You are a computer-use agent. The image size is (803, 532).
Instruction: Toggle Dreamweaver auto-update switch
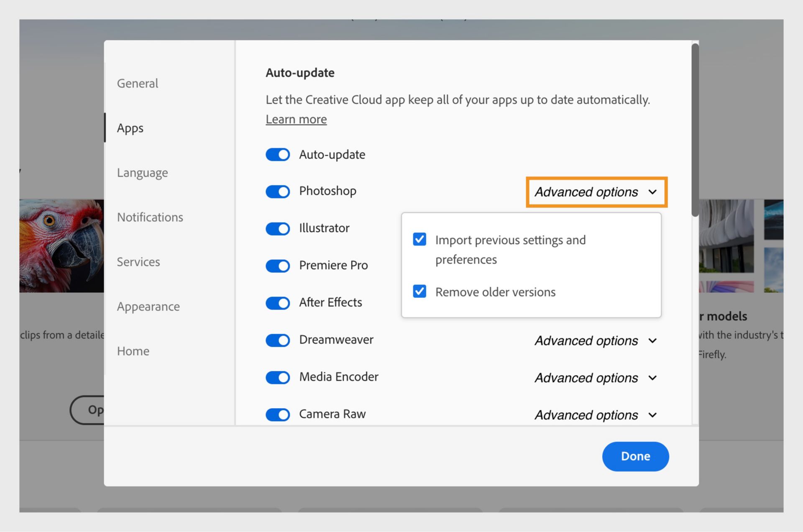point(277,340)
